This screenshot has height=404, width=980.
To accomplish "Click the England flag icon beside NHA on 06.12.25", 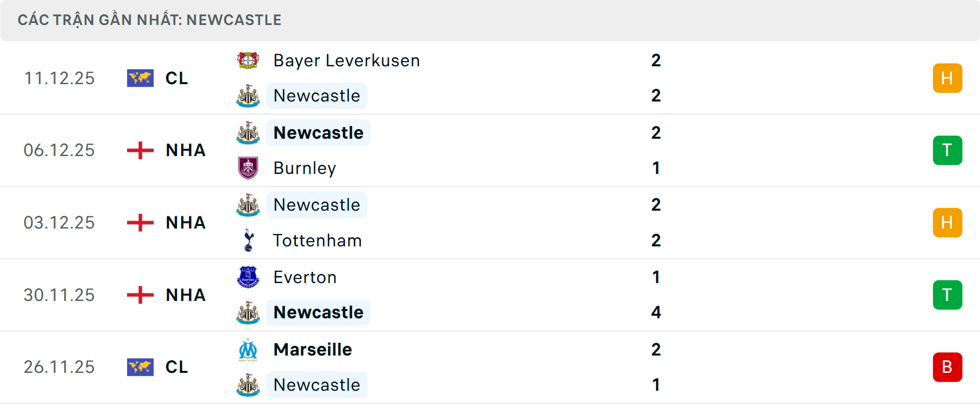I will [140, 150].
